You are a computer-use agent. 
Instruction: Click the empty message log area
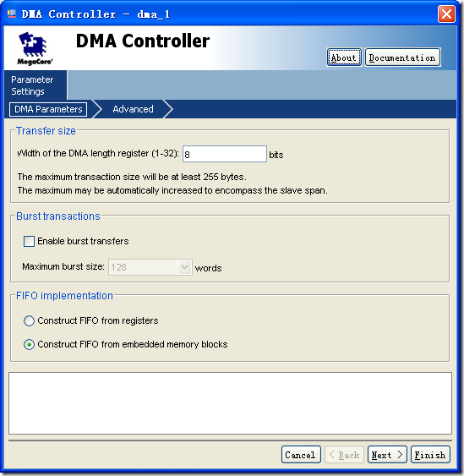(230, 403)
